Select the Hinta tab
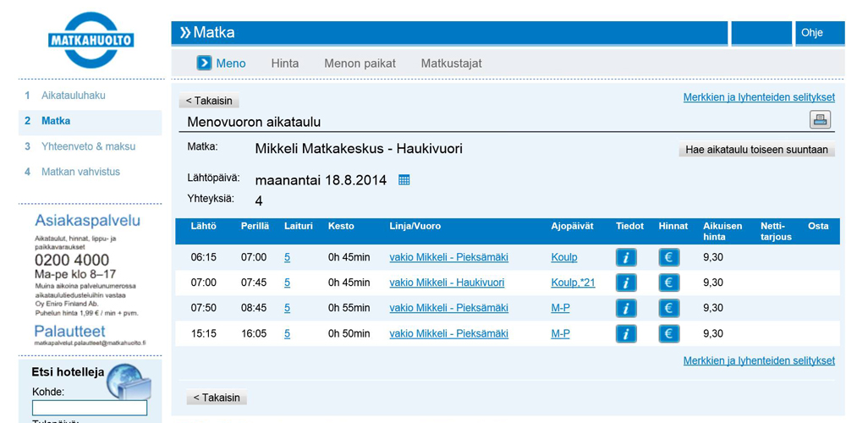The width and height of the screenshot is (868, 423). tap(285, 63)
